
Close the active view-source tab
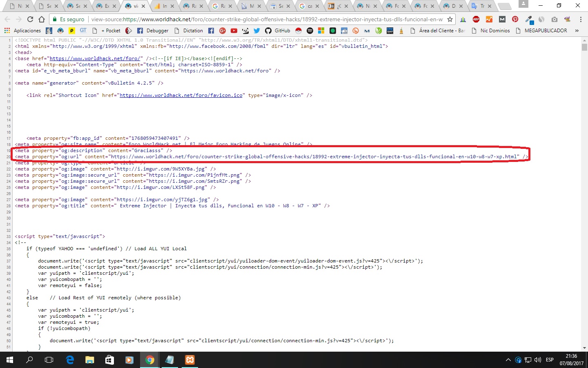pos(143,6)
